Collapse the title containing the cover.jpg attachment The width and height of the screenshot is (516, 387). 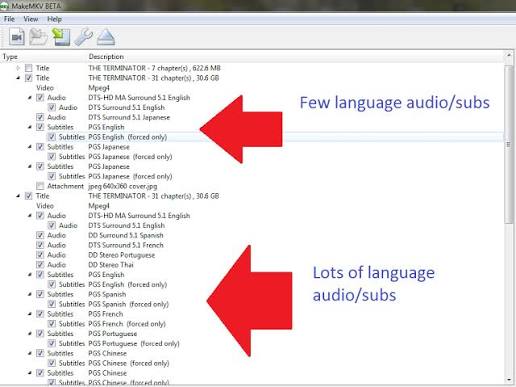(18, 78)
